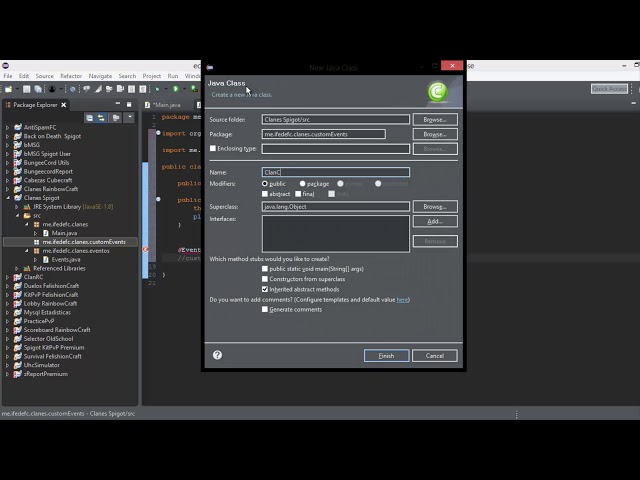Open the Source menu

click(x=44, y=76)
